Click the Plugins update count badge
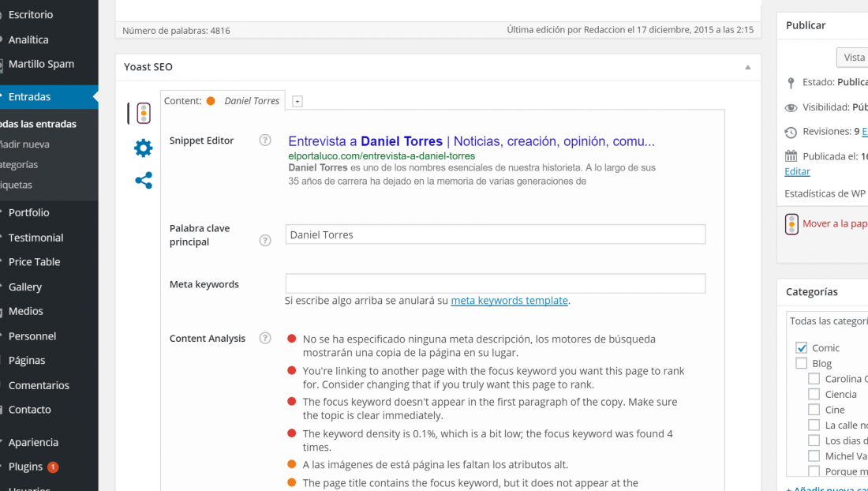 (x=53, y=467)
